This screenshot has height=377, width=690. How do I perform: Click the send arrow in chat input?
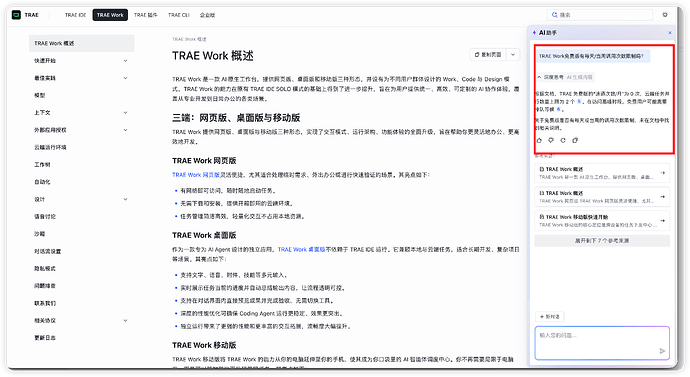pyautogui.click(x=662, y=351)
